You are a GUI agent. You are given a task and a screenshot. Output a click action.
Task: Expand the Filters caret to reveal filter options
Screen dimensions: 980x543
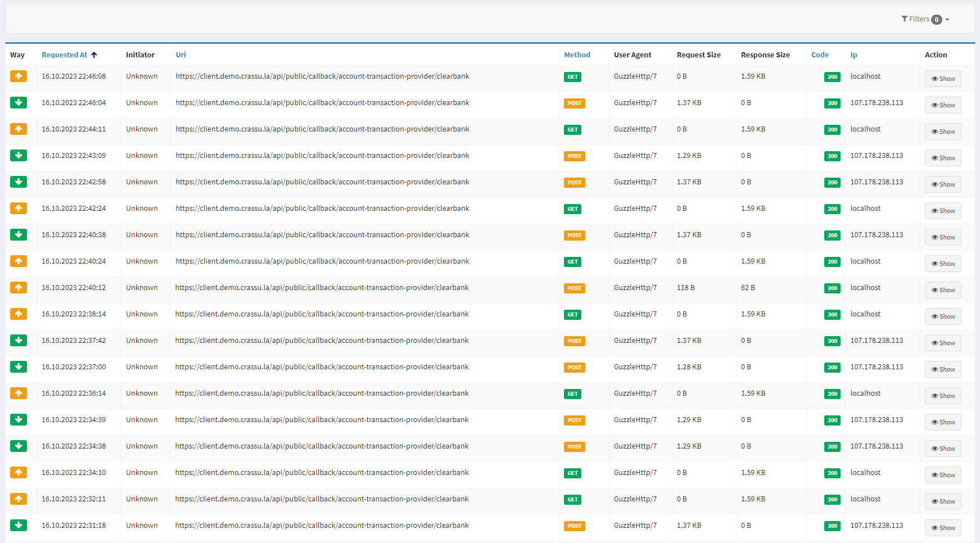coord(949,19)
